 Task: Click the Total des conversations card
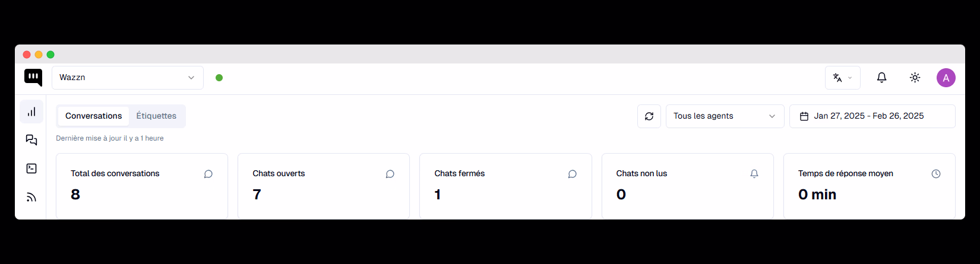pyautogui.click(x=142, y=186)
